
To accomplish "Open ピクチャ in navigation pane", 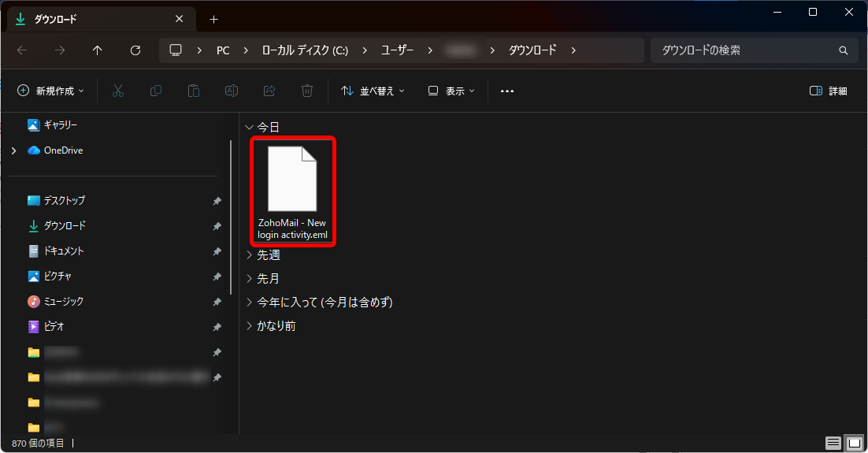I will tap(57, 277).
